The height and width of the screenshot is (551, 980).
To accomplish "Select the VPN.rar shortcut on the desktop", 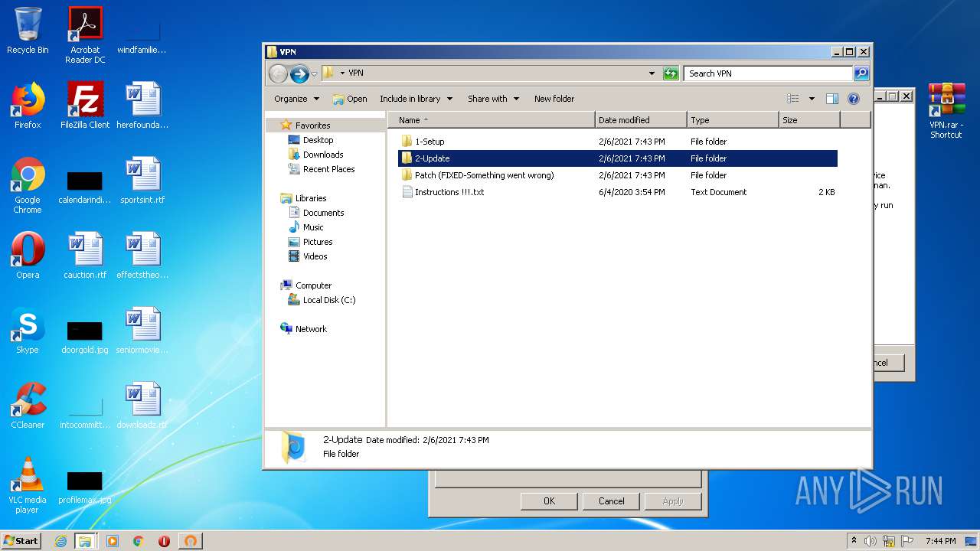I will 946,110.
